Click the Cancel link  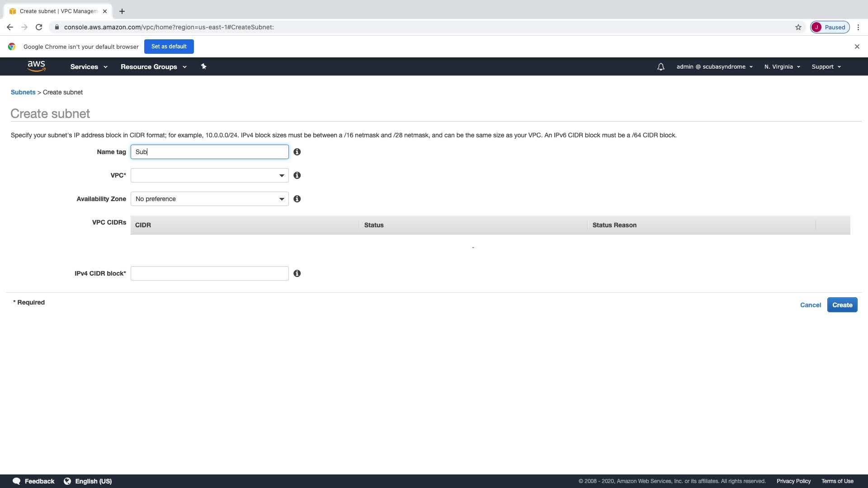tap(810, 305)
